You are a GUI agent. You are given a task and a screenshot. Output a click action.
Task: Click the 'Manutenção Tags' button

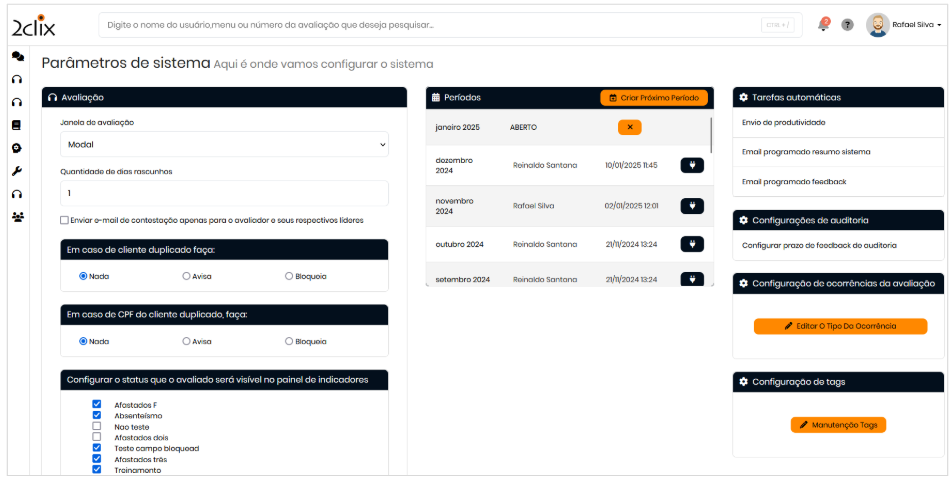tap(838, 425)
